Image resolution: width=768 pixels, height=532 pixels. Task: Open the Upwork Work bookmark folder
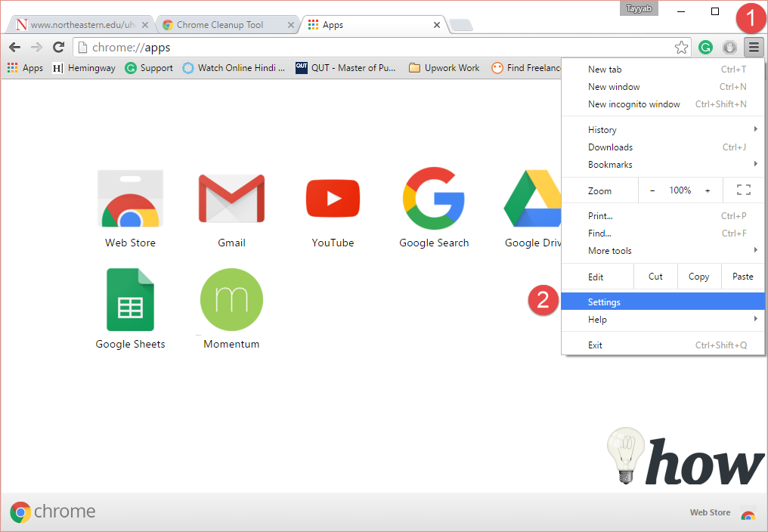(444, 68)
